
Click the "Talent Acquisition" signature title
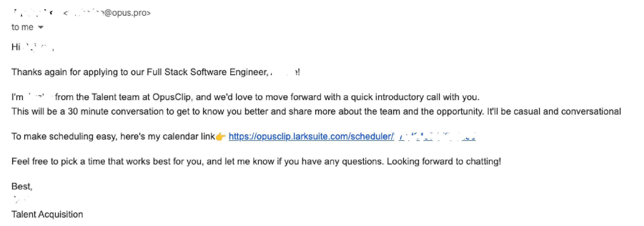pos(47,214)
